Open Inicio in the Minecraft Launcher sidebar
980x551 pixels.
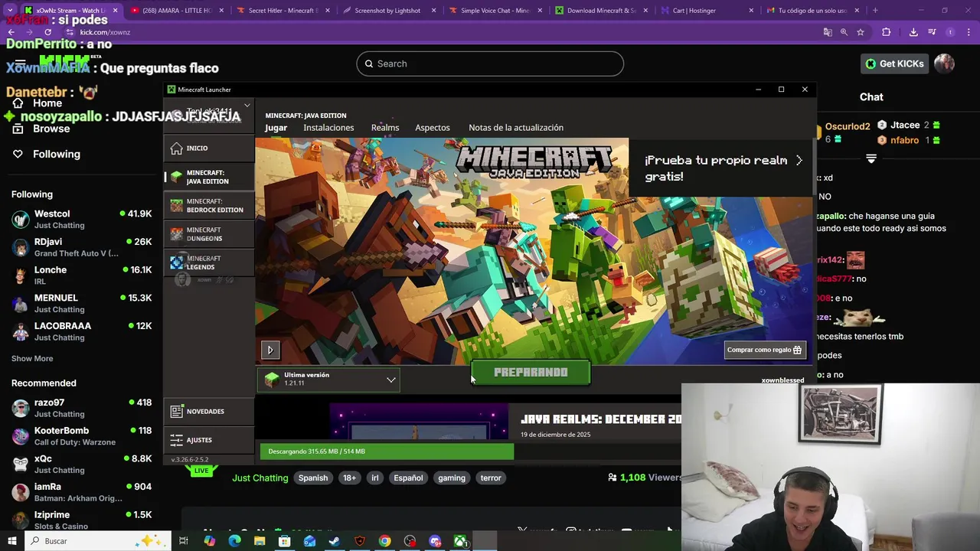point(208,148)
